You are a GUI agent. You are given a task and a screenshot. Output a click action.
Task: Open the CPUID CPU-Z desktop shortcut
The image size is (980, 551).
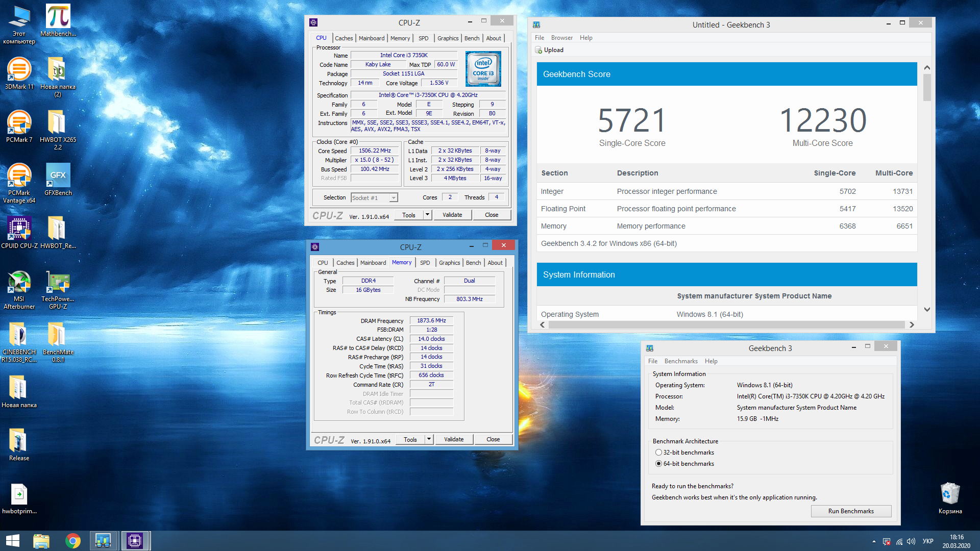(19, 233)
